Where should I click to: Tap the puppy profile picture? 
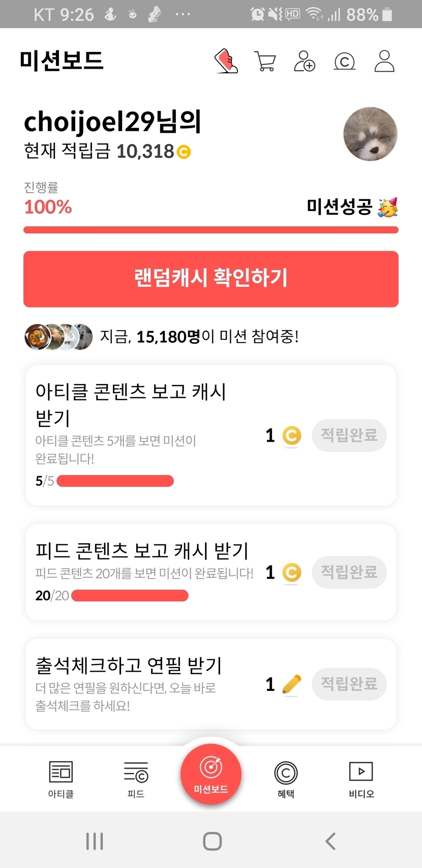[370, 134]
